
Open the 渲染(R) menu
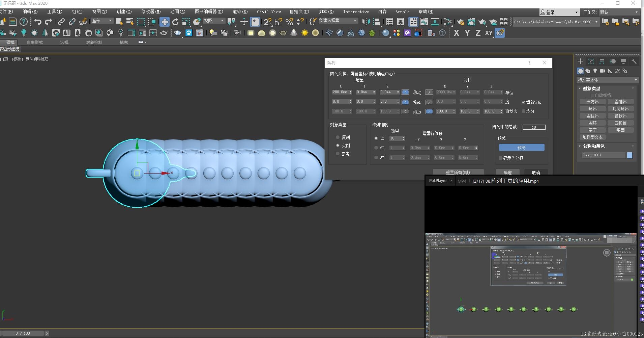point(240,11)
